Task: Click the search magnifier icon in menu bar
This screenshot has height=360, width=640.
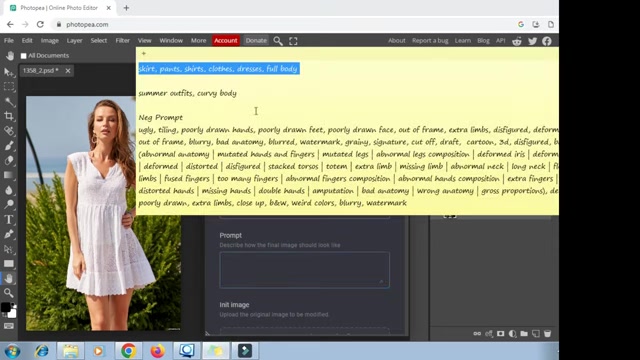Action: (278, 41)
